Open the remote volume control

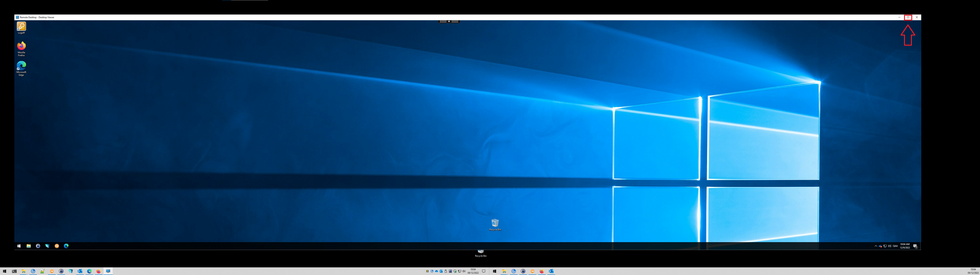(x=889, y=246)
